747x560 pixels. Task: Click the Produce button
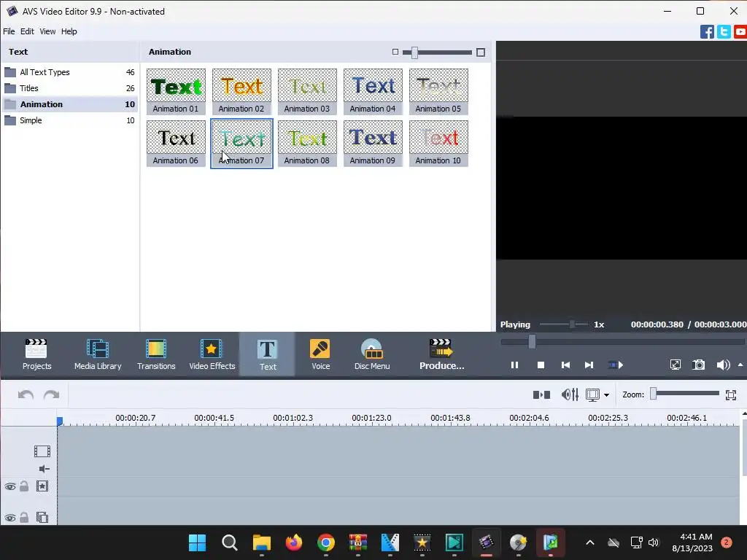tap(441, 354)
